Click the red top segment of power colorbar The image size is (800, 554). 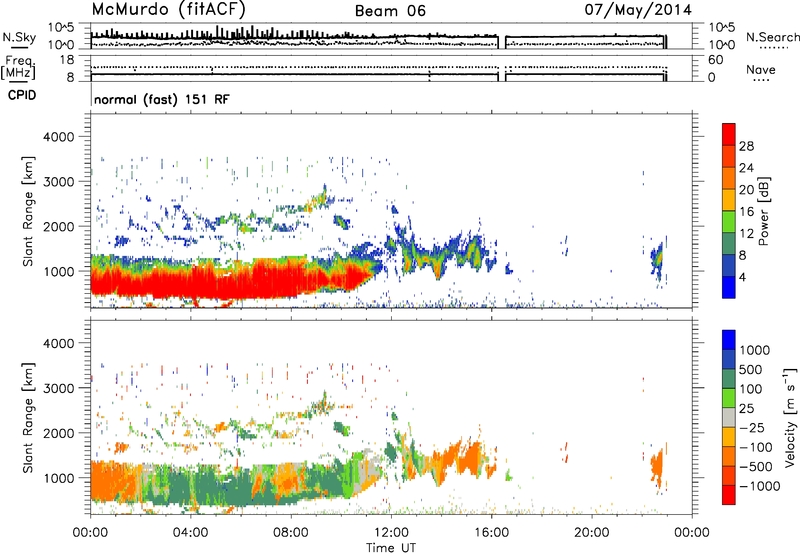(729, 134)
